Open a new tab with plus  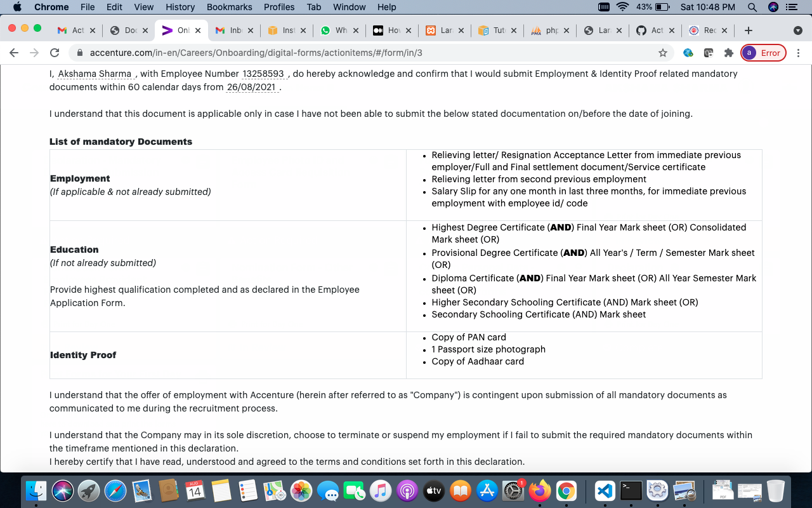tap(749, 30)
